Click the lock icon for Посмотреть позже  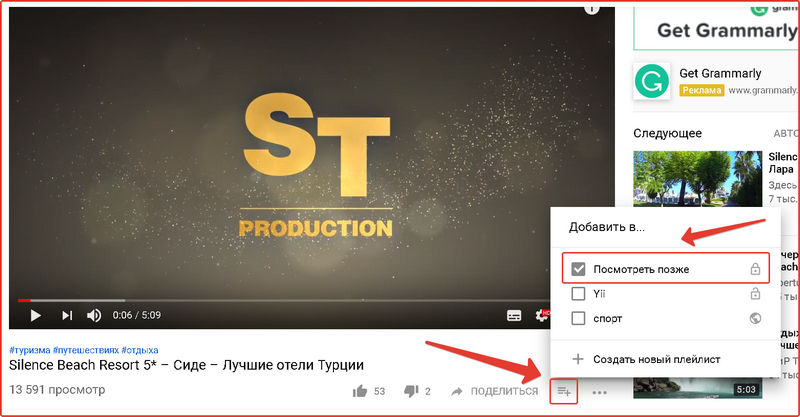[755, 269]
